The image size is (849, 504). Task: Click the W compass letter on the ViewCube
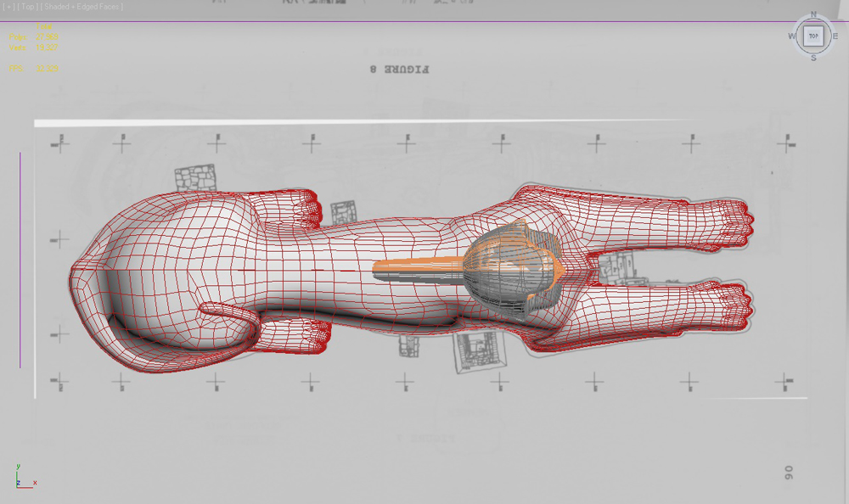coord(791,36)
